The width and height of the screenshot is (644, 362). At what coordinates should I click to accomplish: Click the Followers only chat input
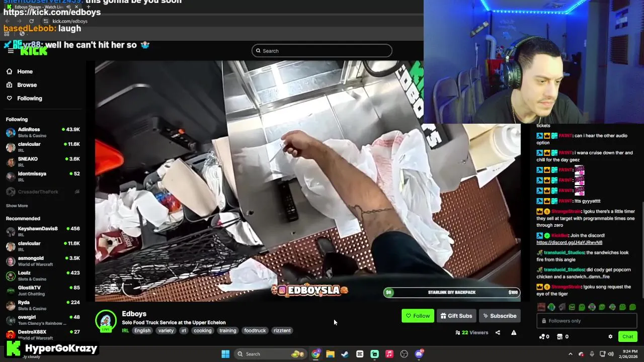587,321
